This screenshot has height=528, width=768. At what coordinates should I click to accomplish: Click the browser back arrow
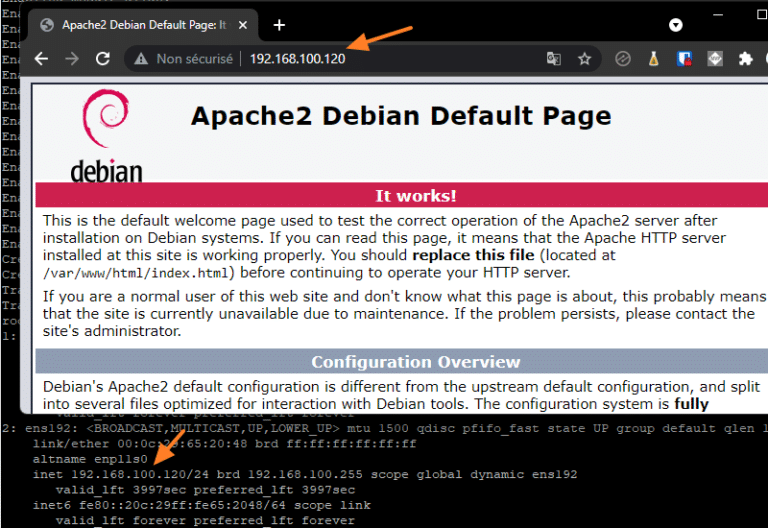point(41,59)
